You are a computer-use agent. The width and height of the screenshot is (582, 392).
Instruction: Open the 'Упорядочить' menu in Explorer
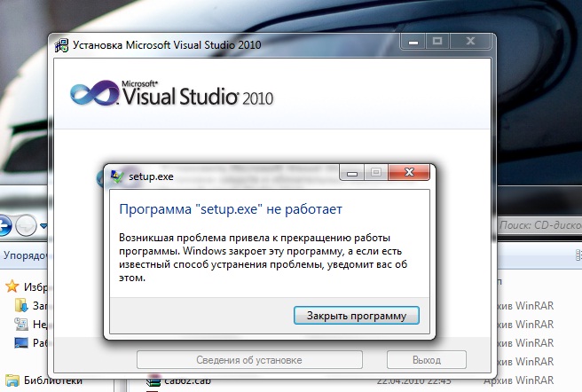point(25,255)
